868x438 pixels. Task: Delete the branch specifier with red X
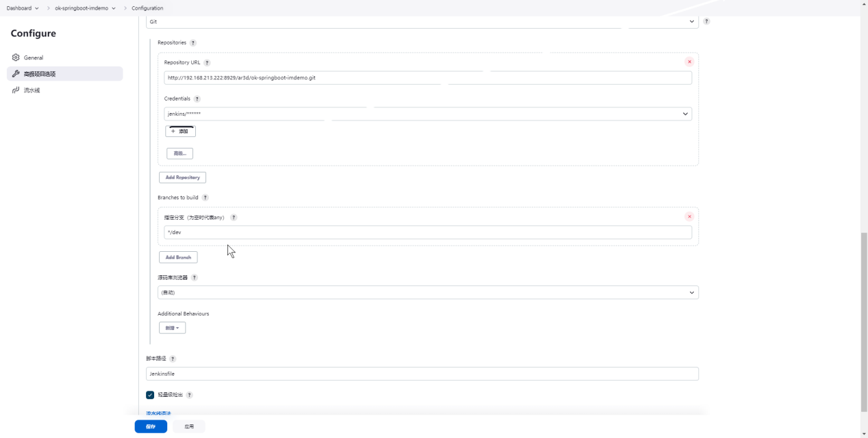click(x=689, y=216)
